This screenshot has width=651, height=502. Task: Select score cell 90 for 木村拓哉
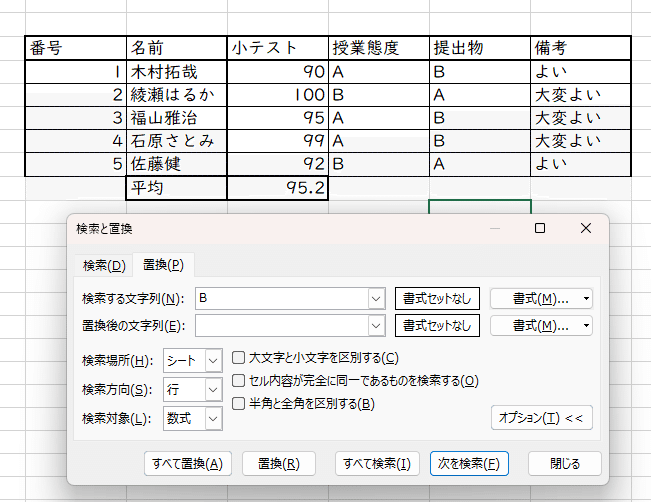click(x=278, y=72)
